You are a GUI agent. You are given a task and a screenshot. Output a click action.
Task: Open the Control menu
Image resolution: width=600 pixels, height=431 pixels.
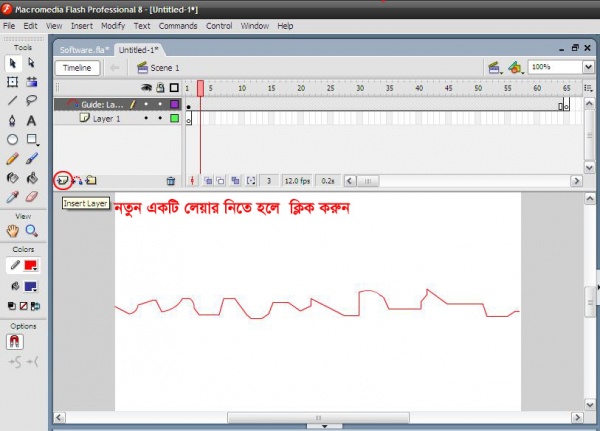(x=219, y=26)
